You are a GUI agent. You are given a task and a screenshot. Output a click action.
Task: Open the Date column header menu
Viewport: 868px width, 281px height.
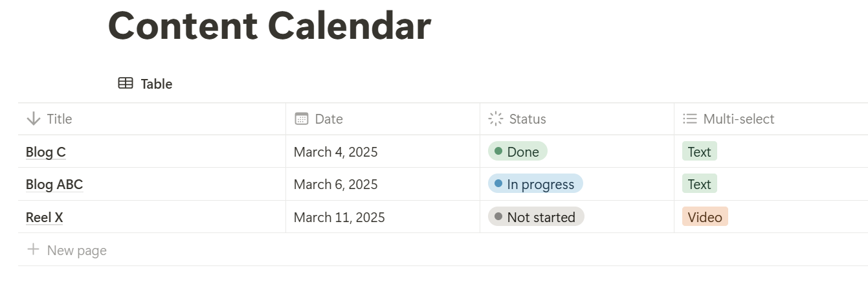click(329, 119)
